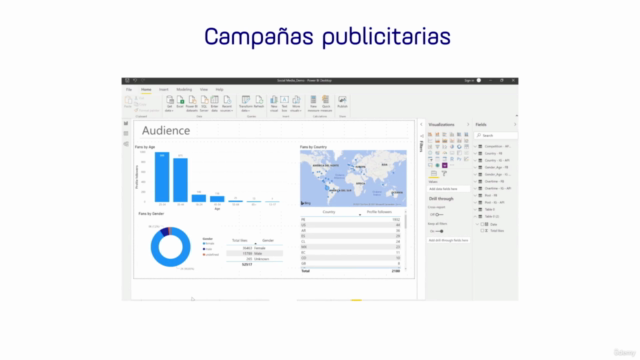The width and height of the screenshot is (640, 360).
Task: Select the Fans by Gender donut chart
Action: tap(170, 247)
